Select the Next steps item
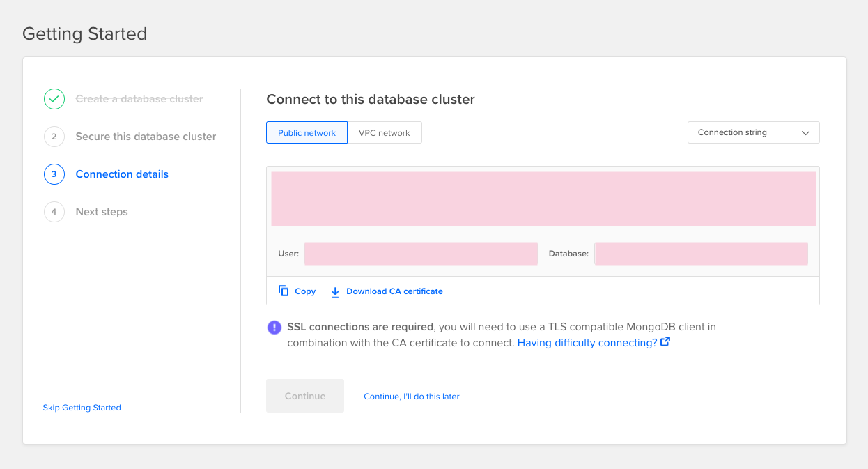868x469 pixels. 102,212
